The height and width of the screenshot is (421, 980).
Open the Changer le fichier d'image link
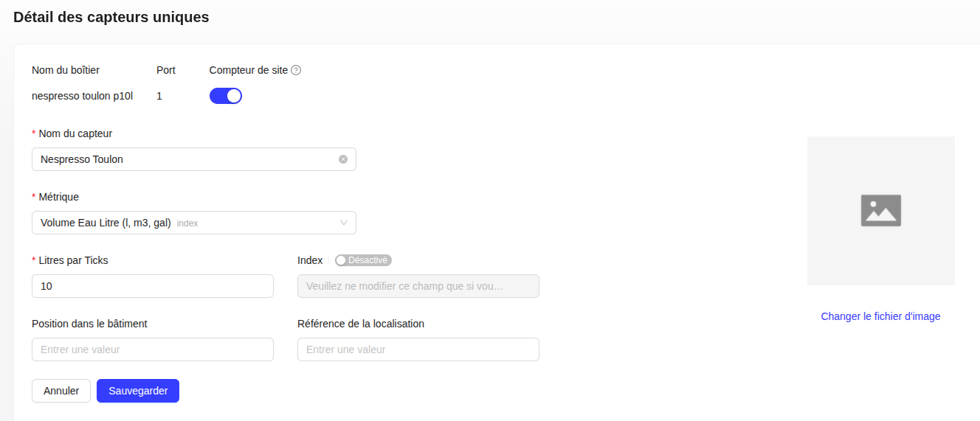(880, 316)
